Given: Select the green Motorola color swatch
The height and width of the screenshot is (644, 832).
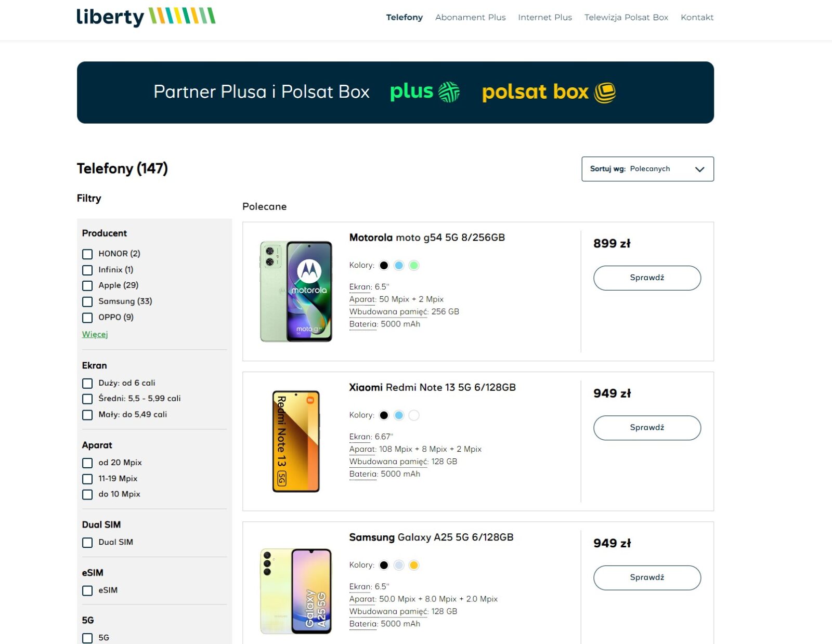Looking at the screenshot, I should point(414,266).
